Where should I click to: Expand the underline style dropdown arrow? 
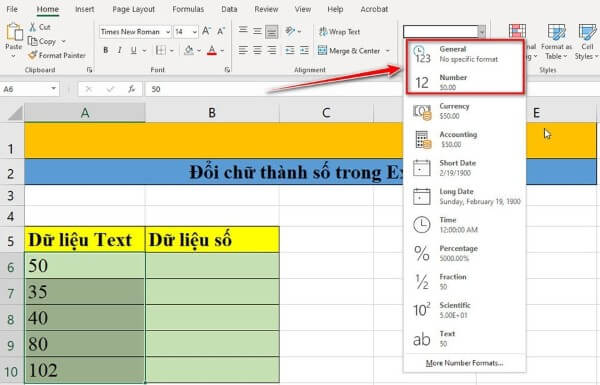click(144, 51)
